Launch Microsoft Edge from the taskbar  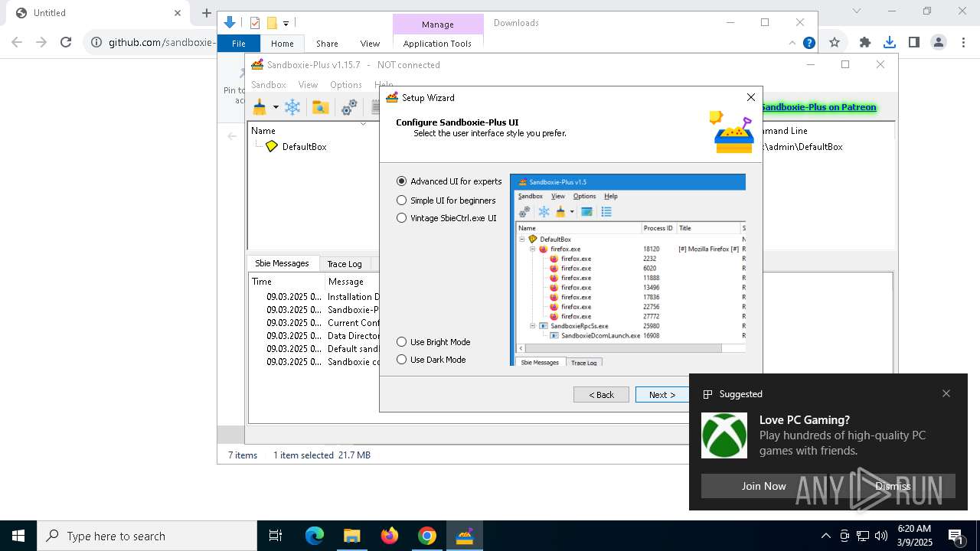click(x=315, y=536)
